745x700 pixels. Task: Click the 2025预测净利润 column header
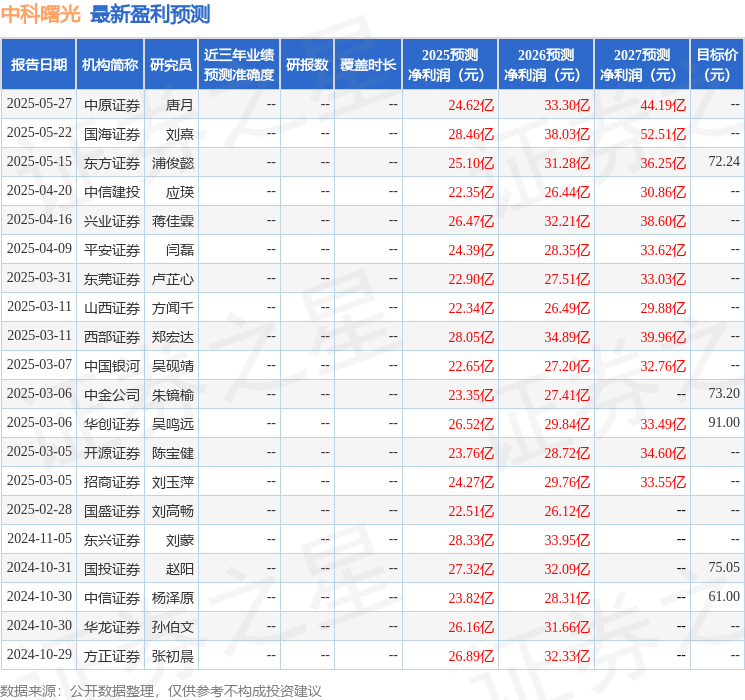450,65
